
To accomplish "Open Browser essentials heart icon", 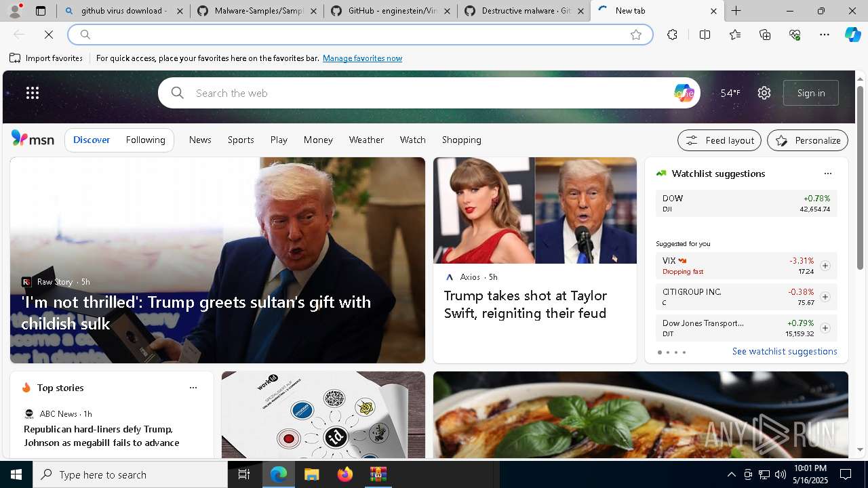I will (x=795, y=35).
